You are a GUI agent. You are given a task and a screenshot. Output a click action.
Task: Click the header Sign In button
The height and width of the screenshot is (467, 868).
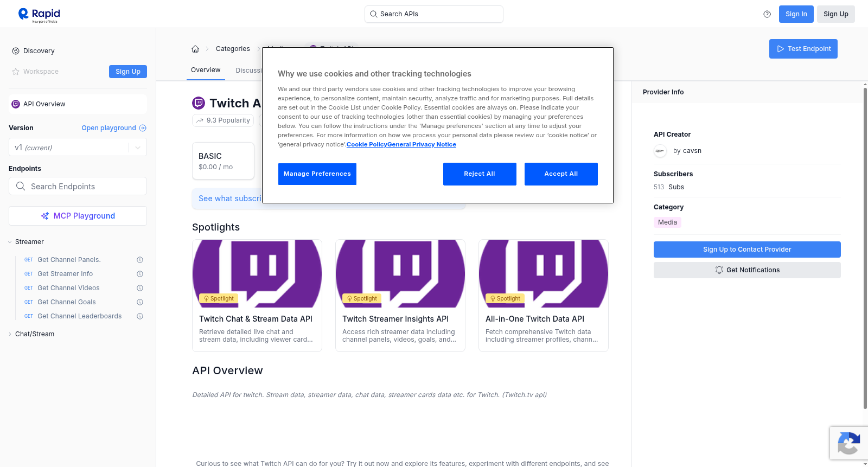pyautogui.click(x=796, y=14)
